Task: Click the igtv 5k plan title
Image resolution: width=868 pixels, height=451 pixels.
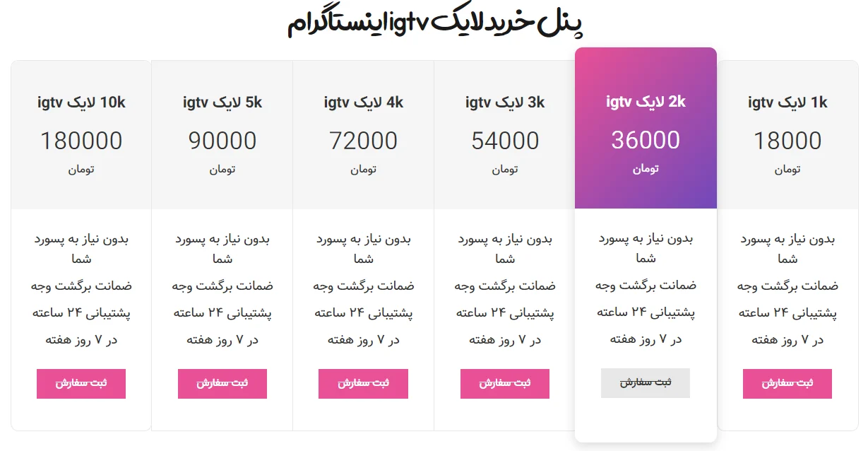Action: coord(222,102)
